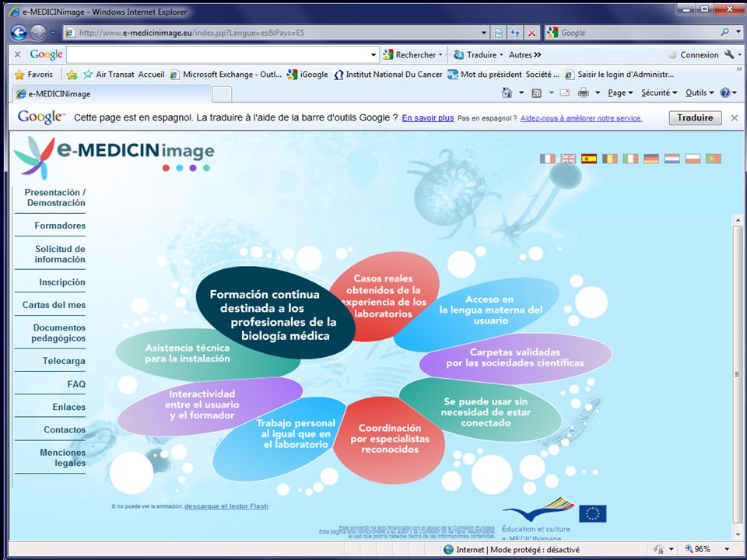Viewport: 747px width, 560px height.
Task: Expand the Autres toolbar options
Action: 524,54
